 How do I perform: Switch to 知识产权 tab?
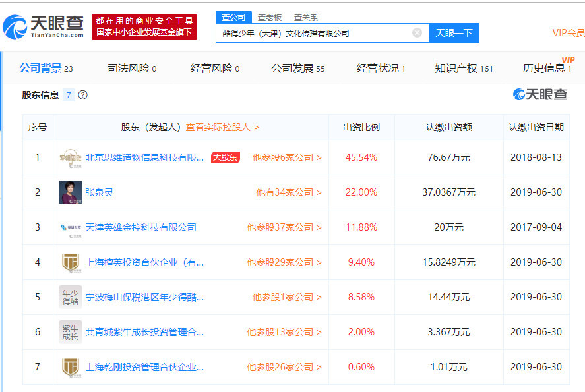[x=464, y=69]
